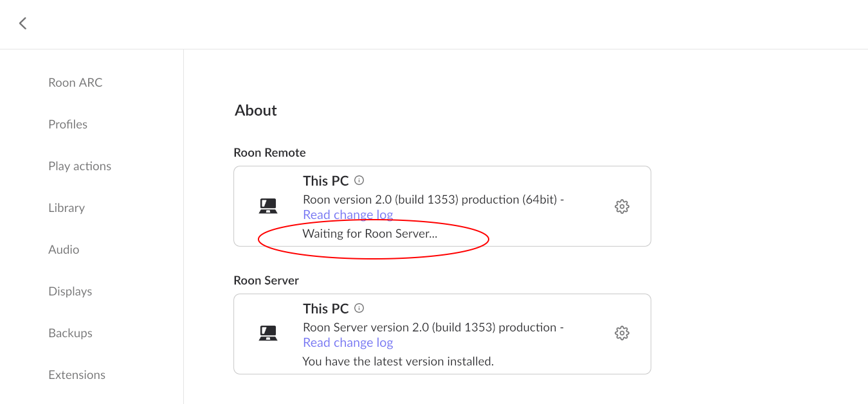Open the Roon ARC settings section
This screenshot has height=404, width=868.
point(75,83)
